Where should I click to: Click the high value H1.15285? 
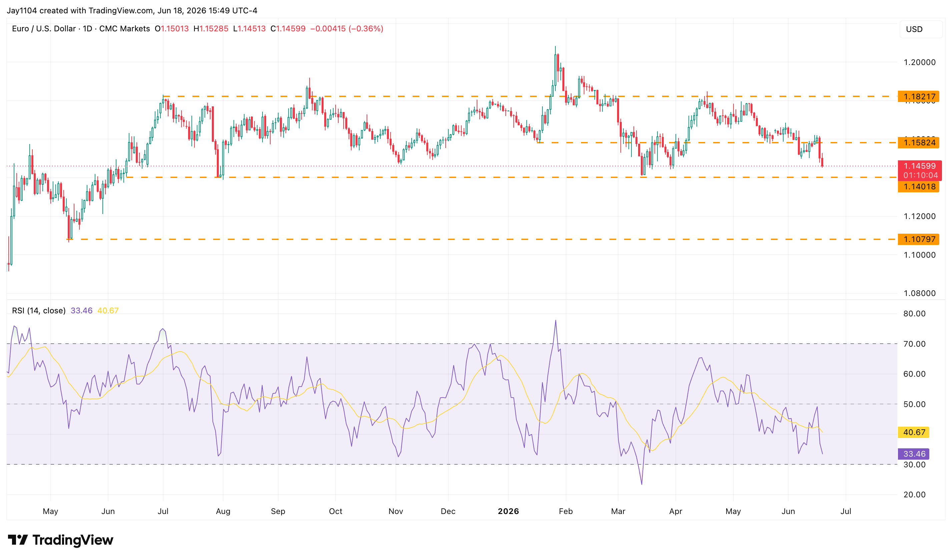tap(211, 29)
